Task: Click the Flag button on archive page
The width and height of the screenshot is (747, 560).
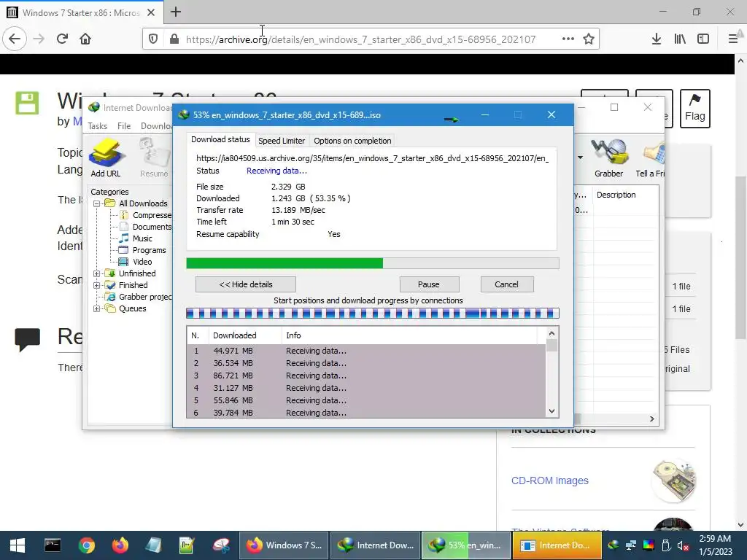Action: coord(694,109)
